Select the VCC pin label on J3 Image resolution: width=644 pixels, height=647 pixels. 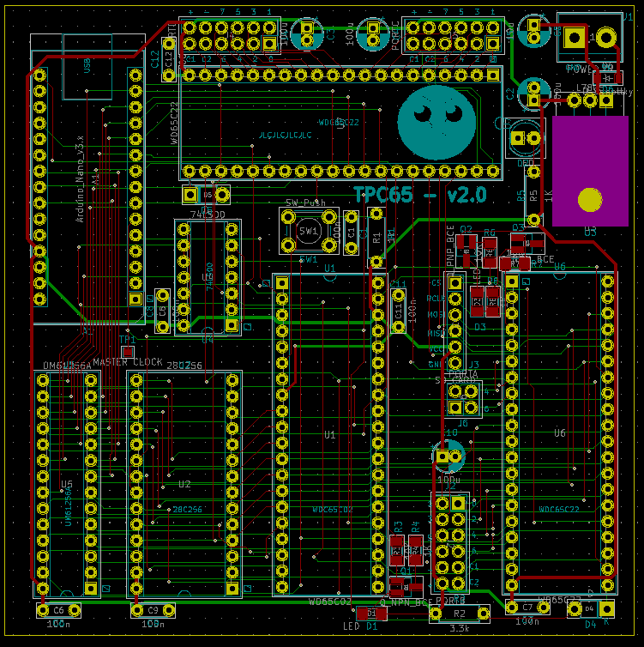point(436,349)
